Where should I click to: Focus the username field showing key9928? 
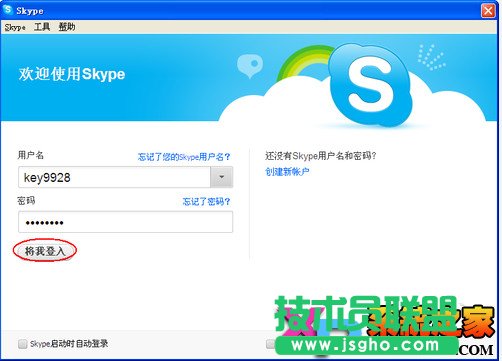(114, 177)
